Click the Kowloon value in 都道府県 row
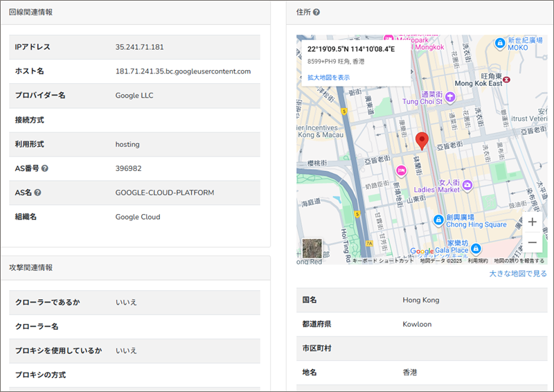554x392 pixels. (417, 324)
